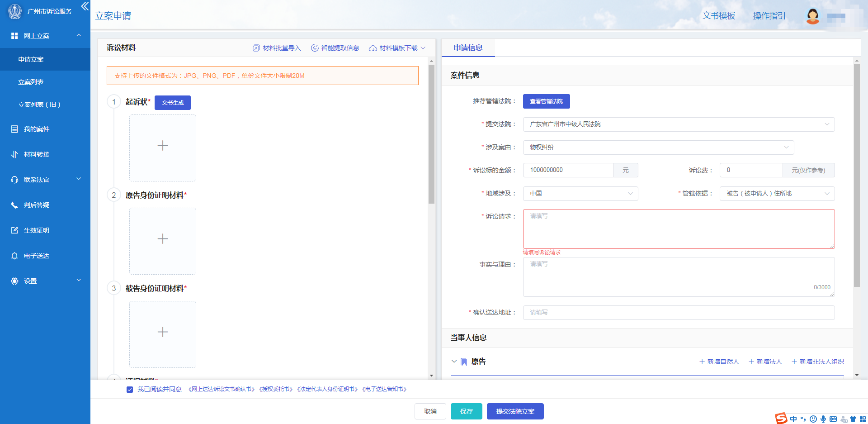Click plus icon beside 新增法人
Screen dimensions: 868x424
[751, 362]
